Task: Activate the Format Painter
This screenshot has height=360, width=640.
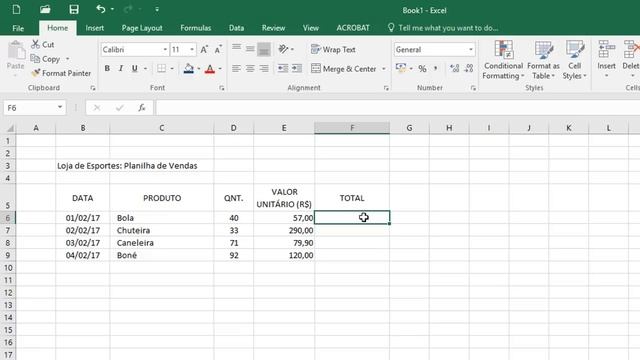Action: tap(61, 73)
